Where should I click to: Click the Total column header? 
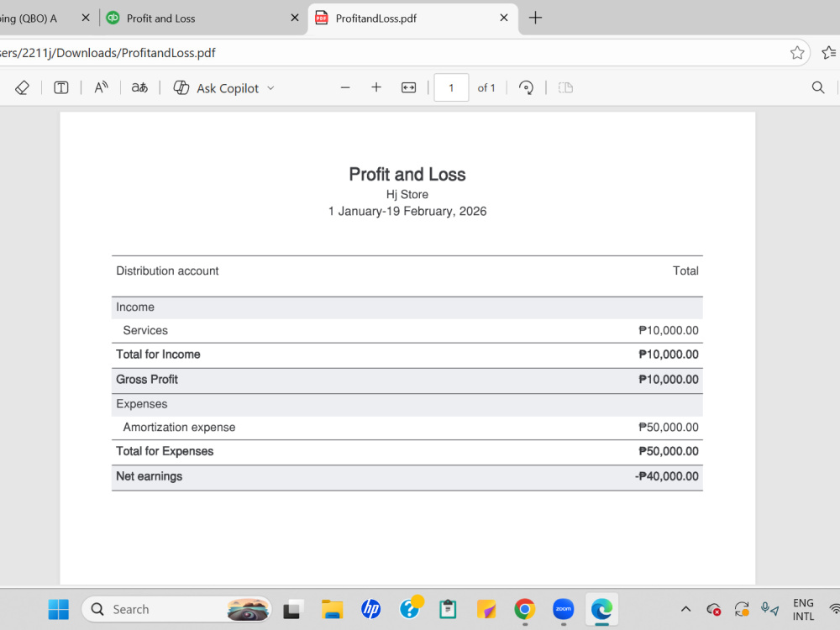point(685,271)
